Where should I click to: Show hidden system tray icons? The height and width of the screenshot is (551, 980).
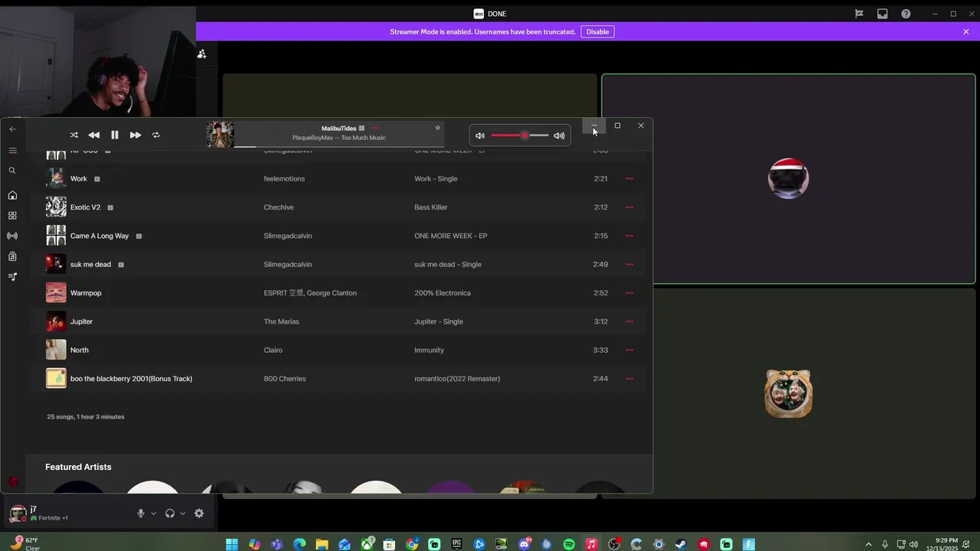pyautogui.click(x=868, y=544)
